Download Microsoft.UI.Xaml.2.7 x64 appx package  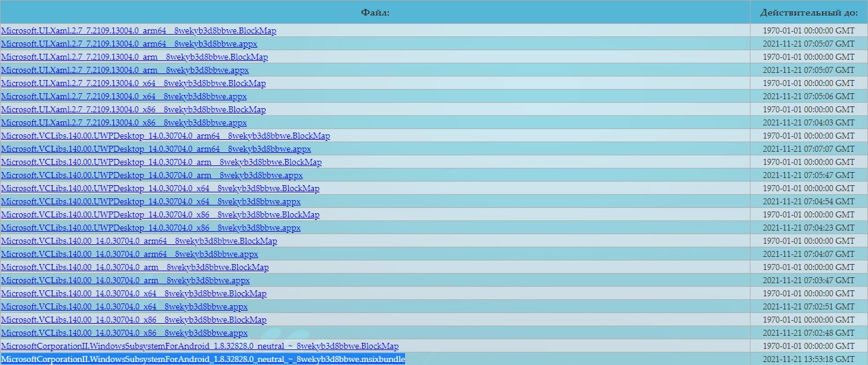[x=124, y=96]
